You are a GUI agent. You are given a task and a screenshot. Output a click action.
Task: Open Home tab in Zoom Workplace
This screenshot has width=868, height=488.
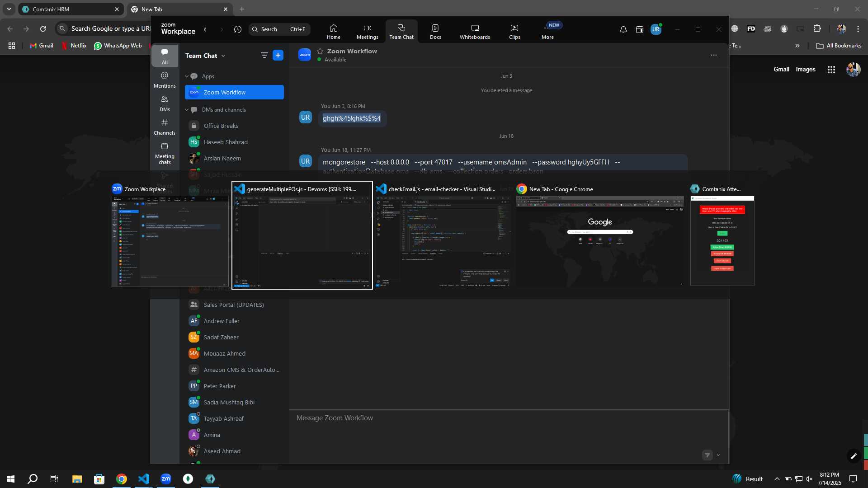click(334, 31)
